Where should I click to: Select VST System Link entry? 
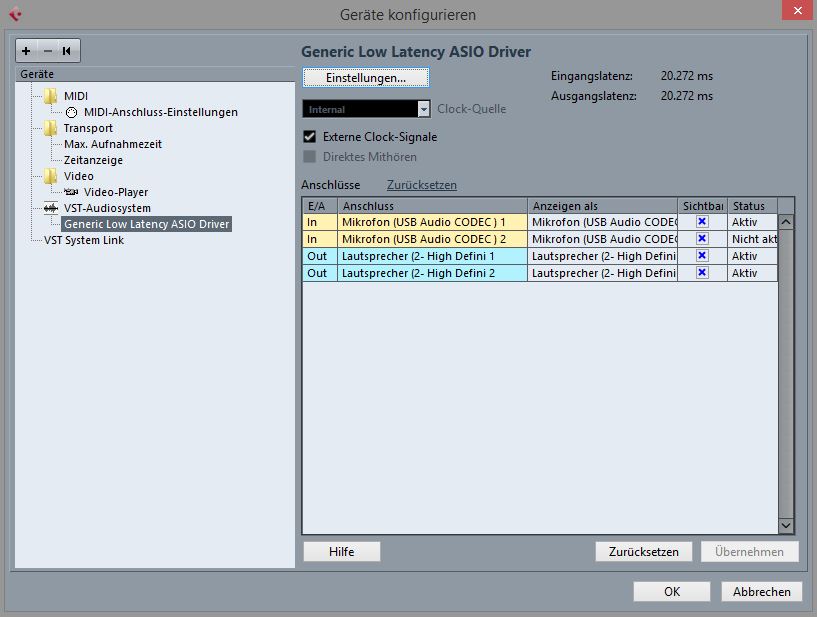pos(84,240)
